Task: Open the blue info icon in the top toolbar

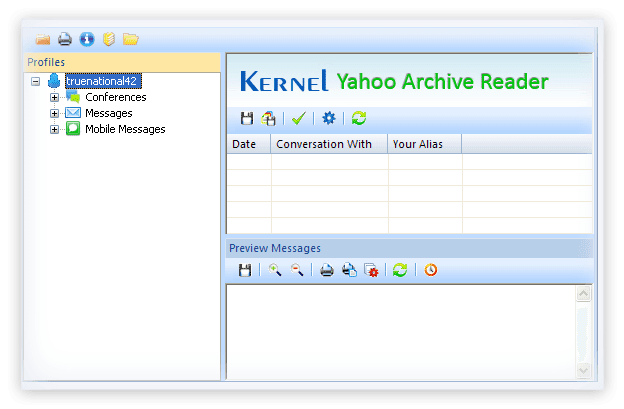Action: click(x=87, y=39)
